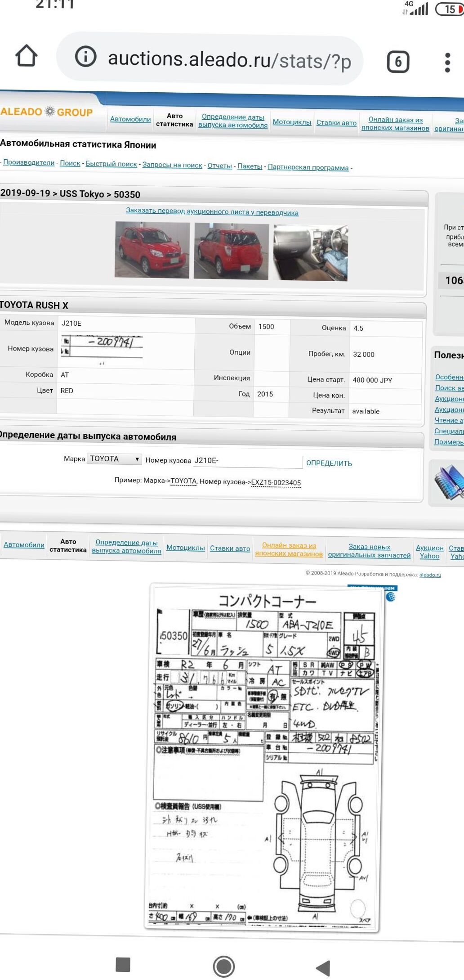
Task: Open the Быстрый поиск link
Action: pos(111,164)
